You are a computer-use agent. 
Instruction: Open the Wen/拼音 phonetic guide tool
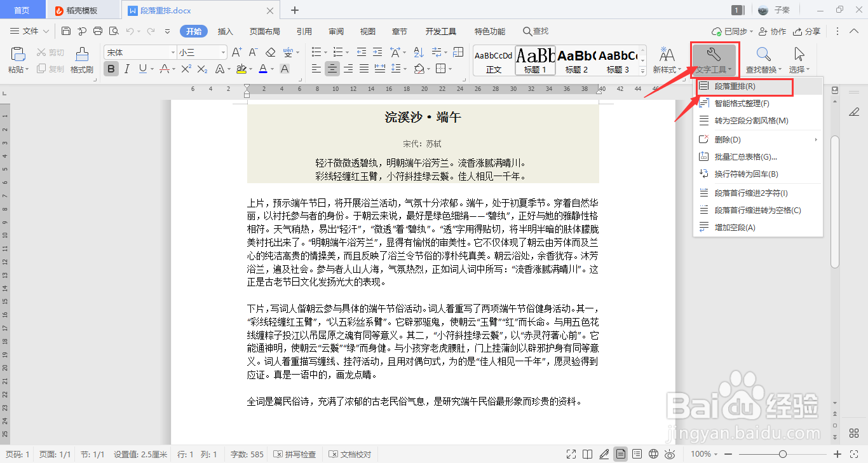coord(288,53)
